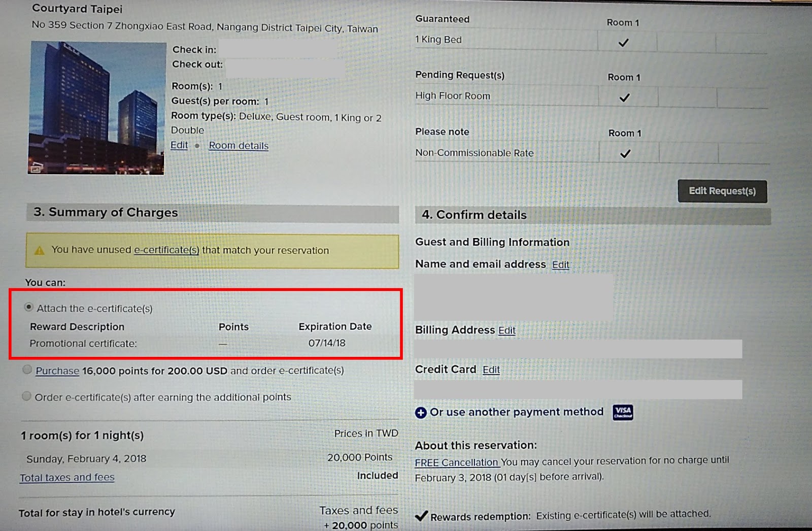Open the Room details link
The height and width of the screenshot is (531, 812).
click(x=239, y=146)
